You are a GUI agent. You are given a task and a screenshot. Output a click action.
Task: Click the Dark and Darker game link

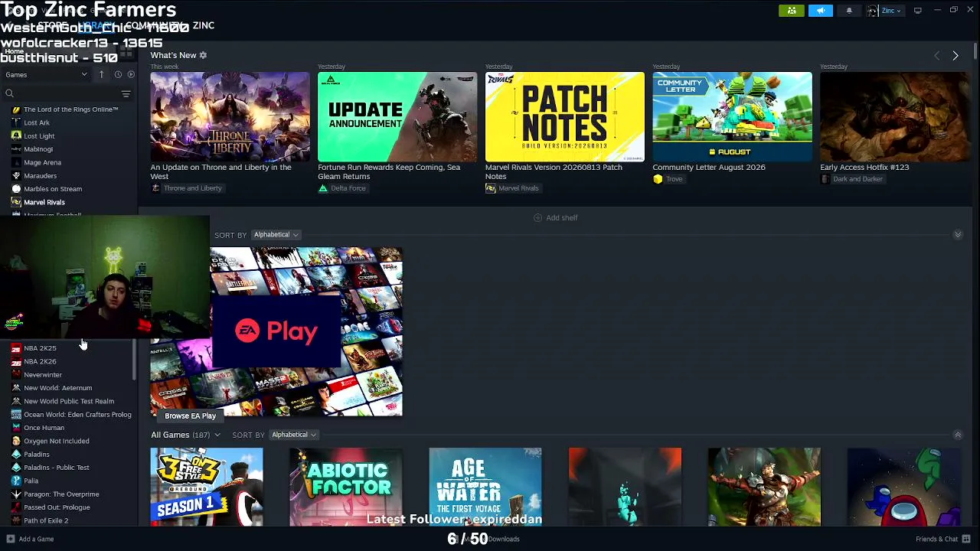tap(851, 179)
